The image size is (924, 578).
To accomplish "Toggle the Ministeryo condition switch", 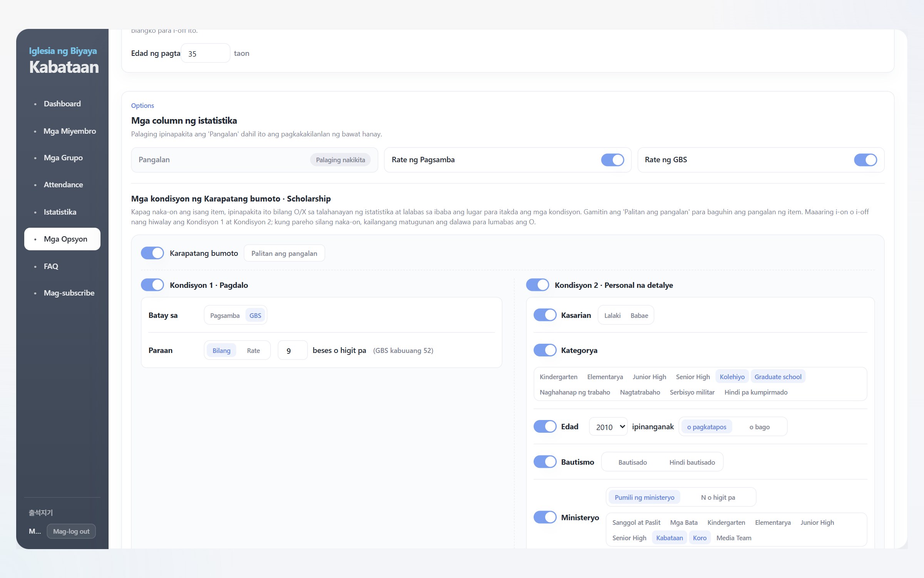I will [x=545, y=518].
